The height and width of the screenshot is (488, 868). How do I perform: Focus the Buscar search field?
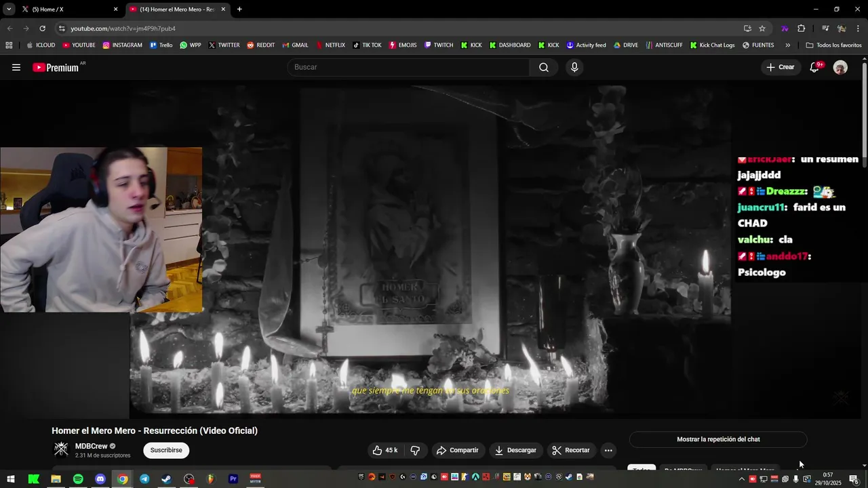pos(409,67)
